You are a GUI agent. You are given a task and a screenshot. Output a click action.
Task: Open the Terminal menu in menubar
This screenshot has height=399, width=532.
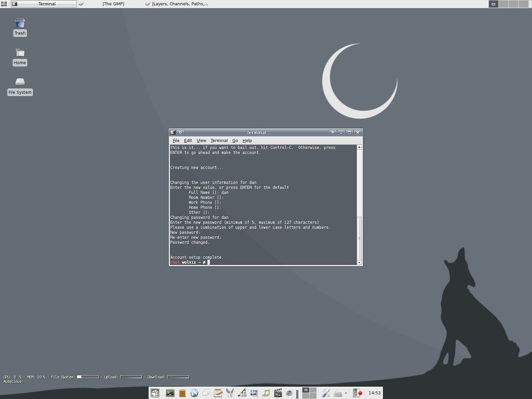pyautogui.click(x=219, y=140)
